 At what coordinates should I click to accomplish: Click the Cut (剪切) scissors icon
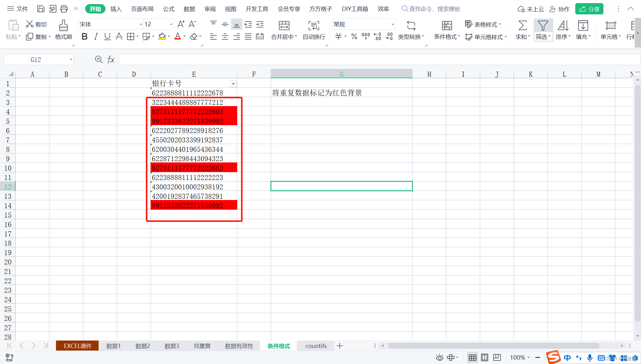30,24
